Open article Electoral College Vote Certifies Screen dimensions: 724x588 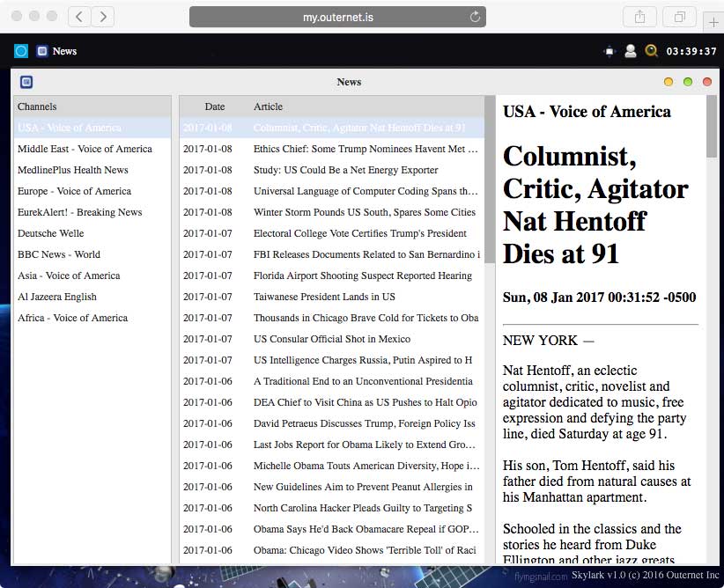[x=331, y=233]
